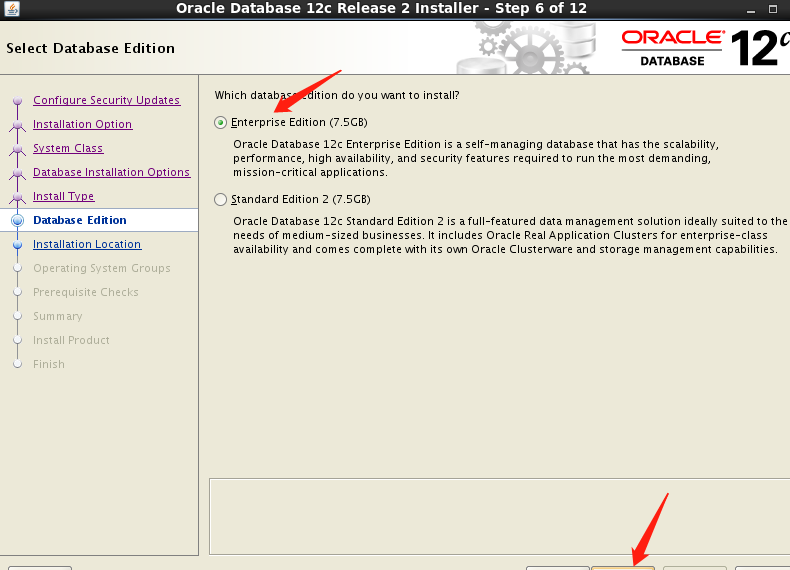790x570 pixels.
Task: Click the 'Select Database Edition' heading
Action: 90,48
